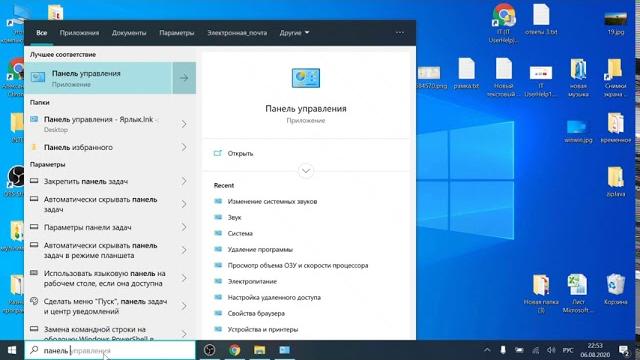Switch to the Электронная почта tab

point(237,33)
